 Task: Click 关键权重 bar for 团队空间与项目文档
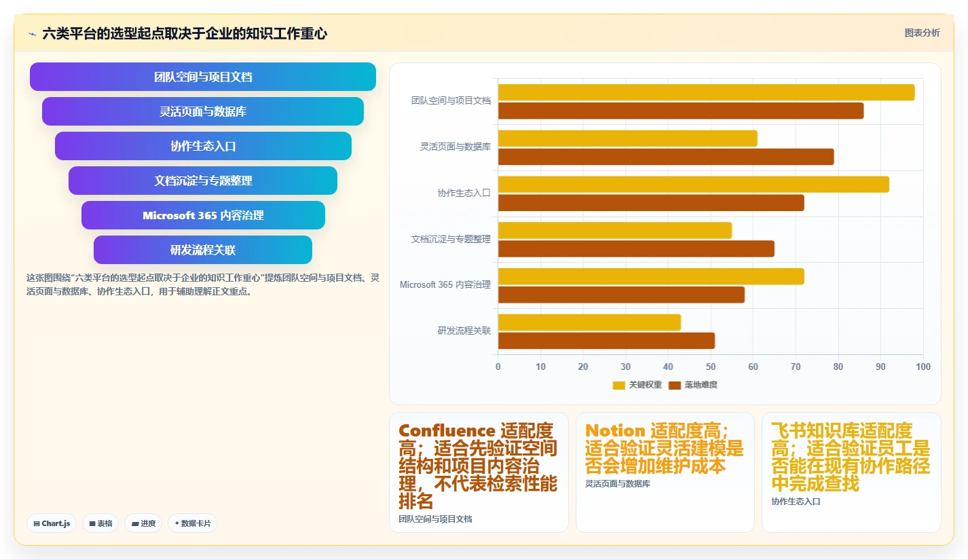[x=706, y=92]
